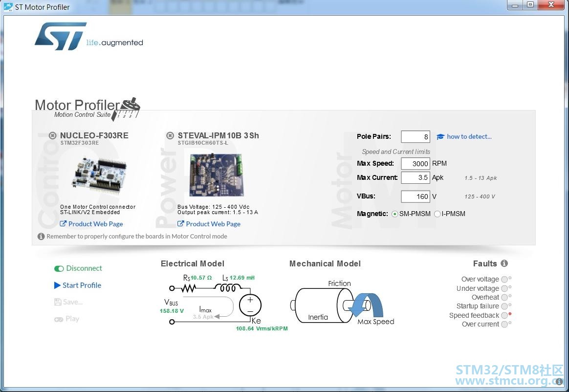The image size is (569, 392).
Task: Close the ST Motor Profiler window
Action: 551,5
